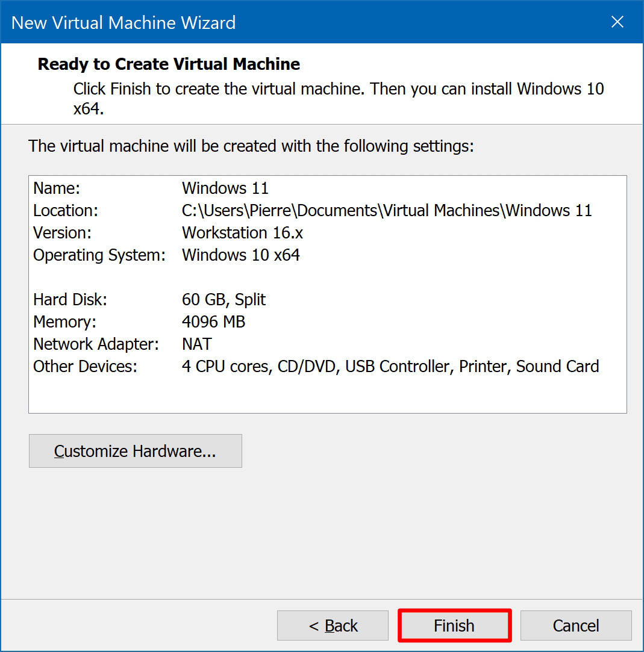Click the 'Click Finish to create' instruction text

coord(339,99)
